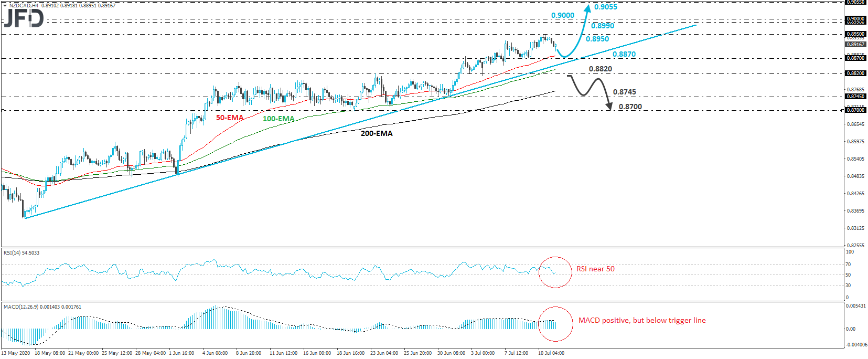
Task: Click the 4 Jun 08:00 date label
Action: coord(215,353)
